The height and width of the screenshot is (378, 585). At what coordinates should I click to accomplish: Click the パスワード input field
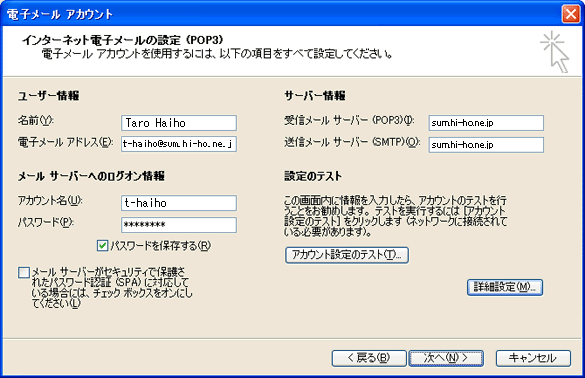click(x=179, y=225)
